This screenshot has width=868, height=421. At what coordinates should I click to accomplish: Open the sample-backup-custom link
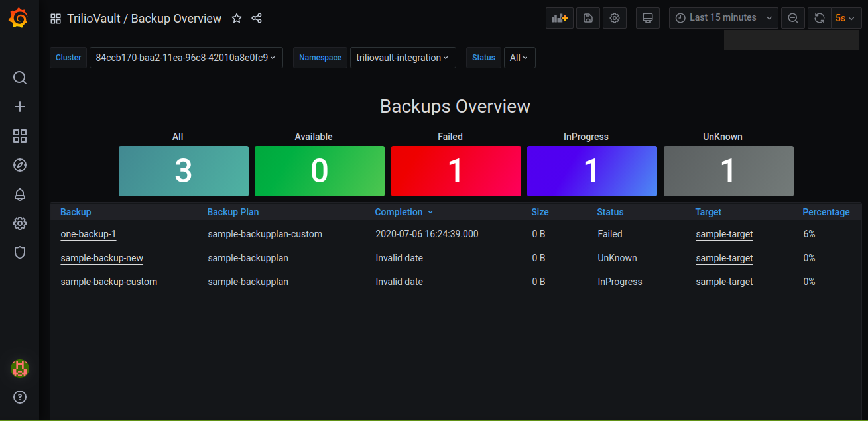click(x=109, y=282)
